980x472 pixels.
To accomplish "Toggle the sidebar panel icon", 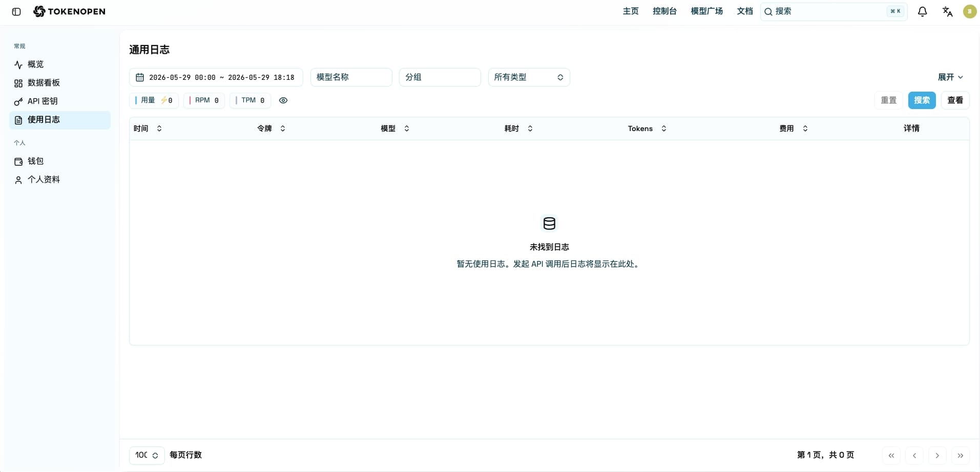I will click(x=16, y=12).
